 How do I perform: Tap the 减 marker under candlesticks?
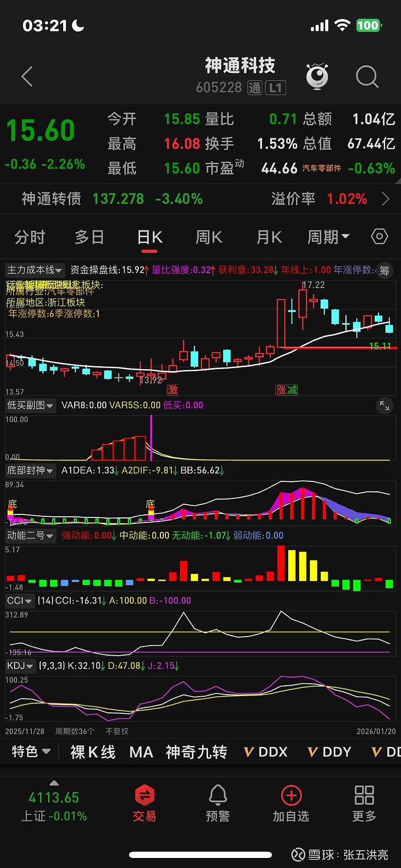292,390
